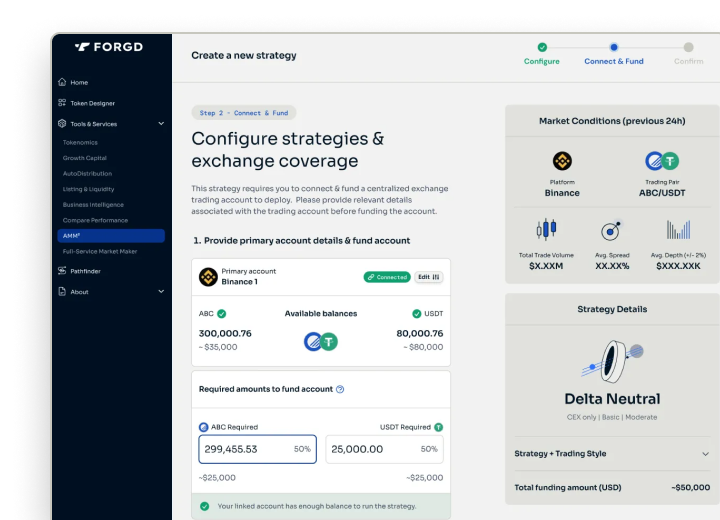Image resolution: width=720 pixels, height=520 pixels.
Task: Click the FORGD logo in sidebar
Action: tap(109, 47)
